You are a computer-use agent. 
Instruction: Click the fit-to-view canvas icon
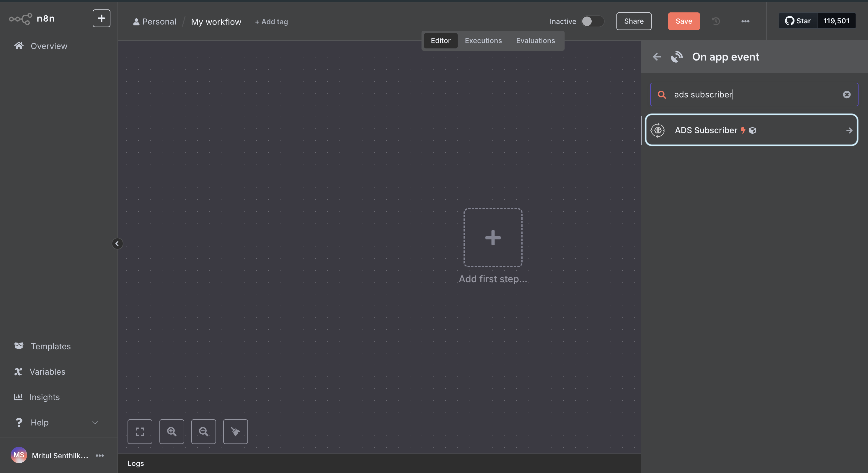(x=140, y=432)
